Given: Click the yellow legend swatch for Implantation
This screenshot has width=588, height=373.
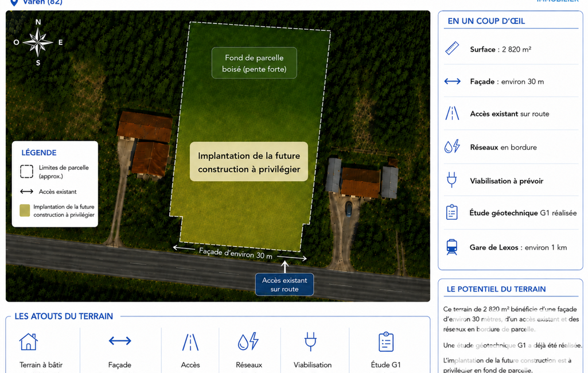Looking at the screenshot, I should click(25, 211).
